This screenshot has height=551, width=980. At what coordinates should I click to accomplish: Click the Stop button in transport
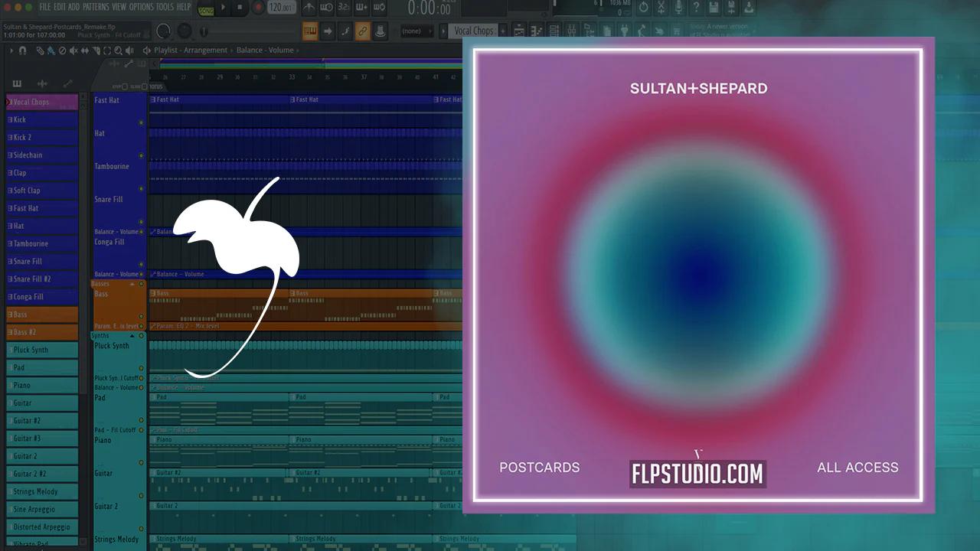[x=240, y=8]
